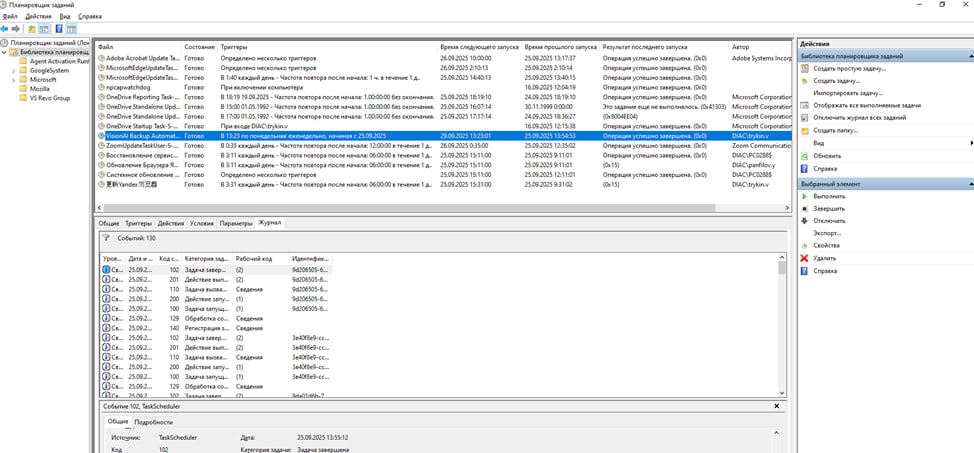The width and height of the screenshot is (974, 453).
Task: Click the Создать простую задачу wizard icon
Action: [x=804, y=68]
